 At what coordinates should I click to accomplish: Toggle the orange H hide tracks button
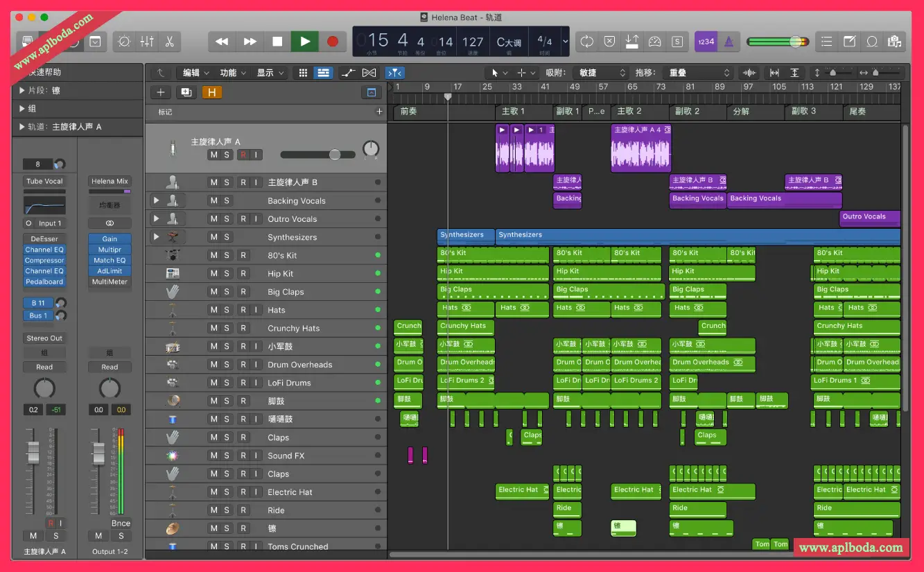(x=211, y=92)
